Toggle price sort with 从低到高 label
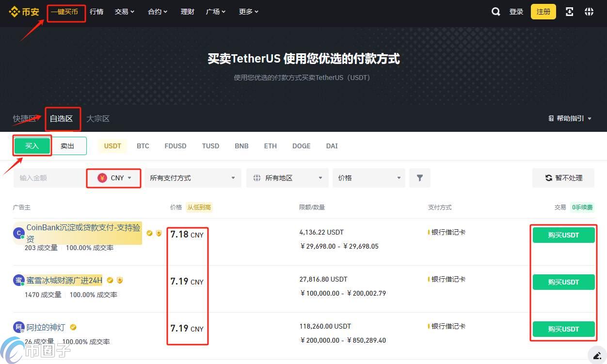Viewport: 607px width, 364px height. 199,207
